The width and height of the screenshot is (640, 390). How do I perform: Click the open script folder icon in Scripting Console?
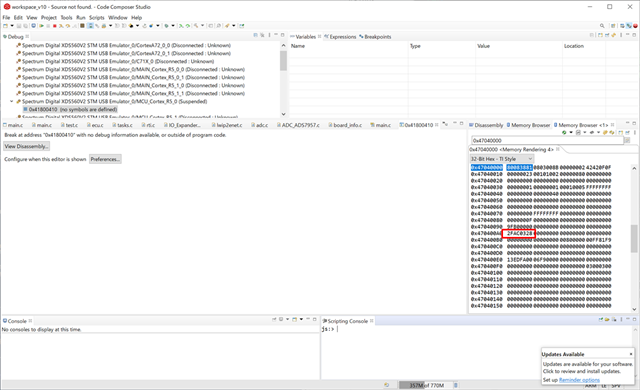(607, 320)
